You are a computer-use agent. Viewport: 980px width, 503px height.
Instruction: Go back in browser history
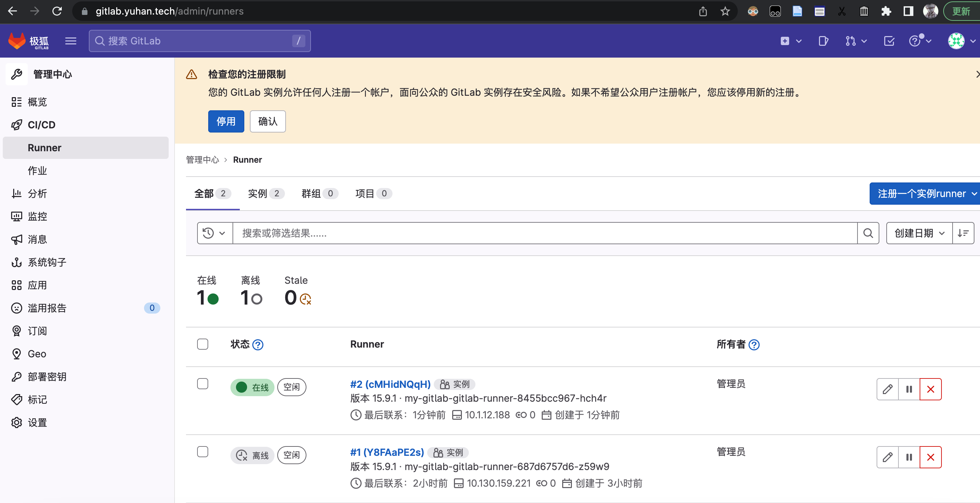point(12,11)
